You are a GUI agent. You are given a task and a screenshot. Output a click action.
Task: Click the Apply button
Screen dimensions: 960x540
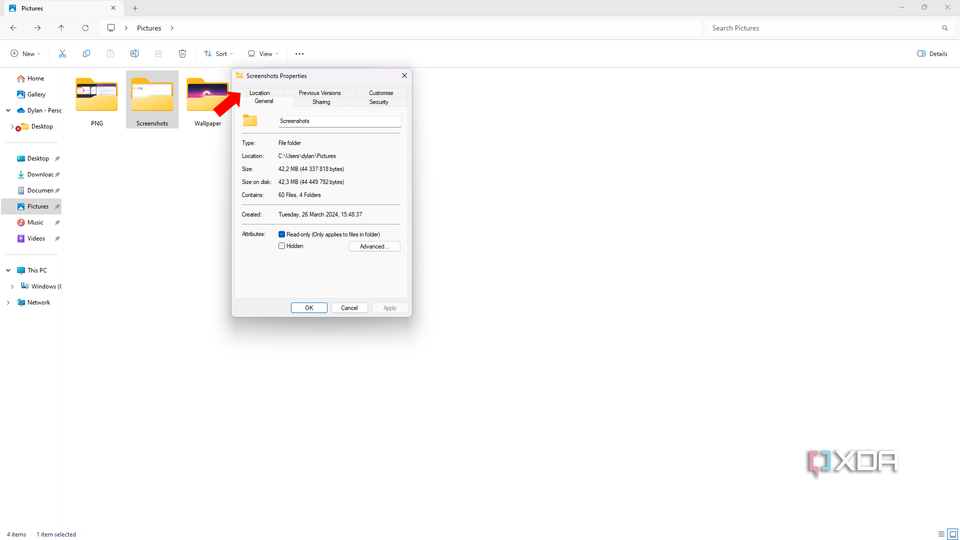click(x=390, y=308)
